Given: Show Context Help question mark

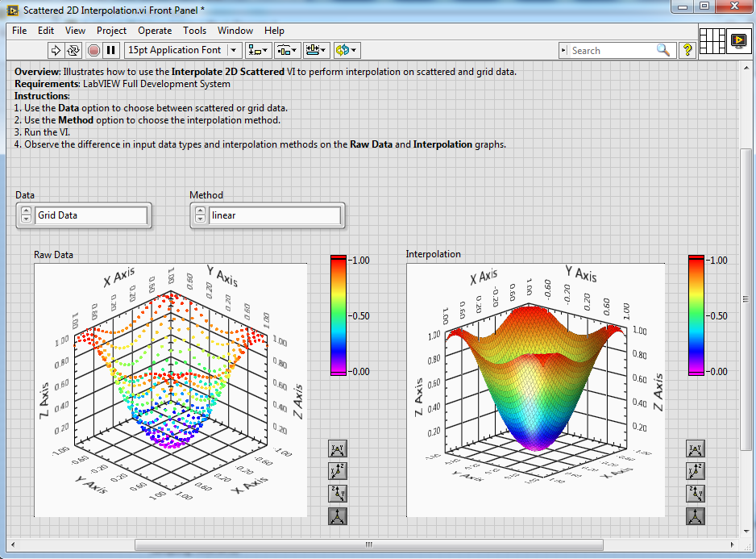Looking at the screenshot, I should point(687,50).
